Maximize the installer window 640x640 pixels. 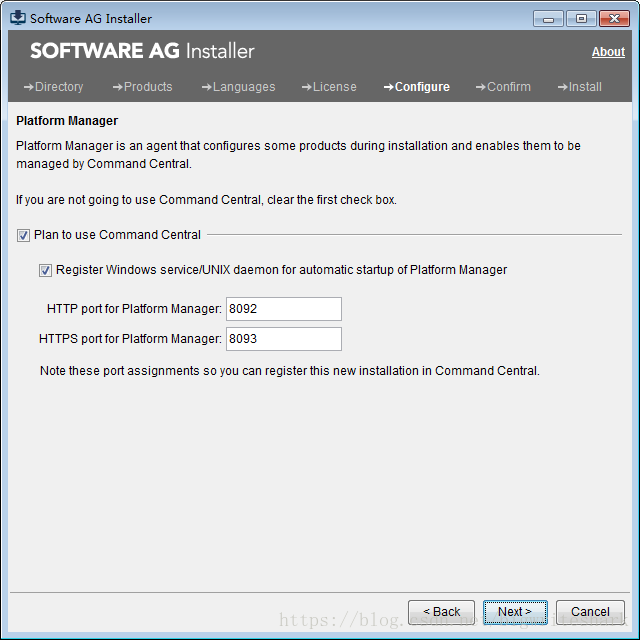(581, 19)
